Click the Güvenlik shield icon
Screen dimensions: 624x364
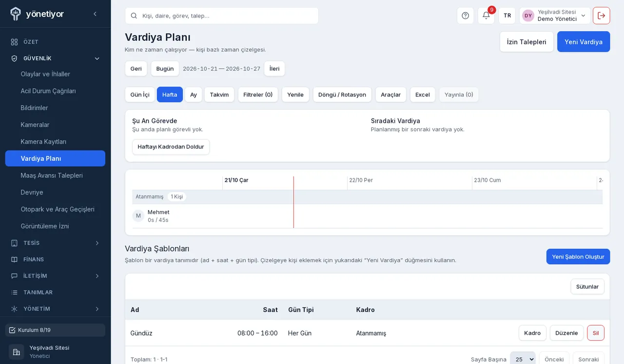[x=14, y=58]
